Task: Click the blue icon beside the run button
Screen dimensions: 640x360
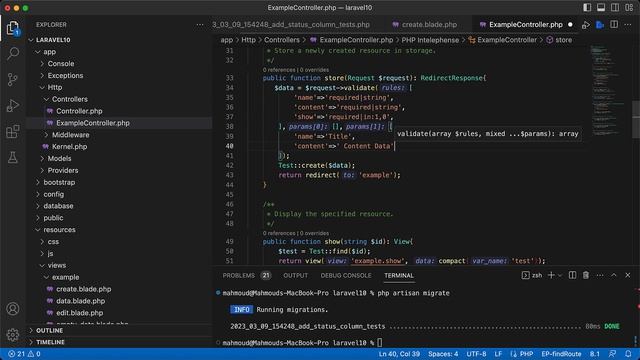Action: (600, 25)
